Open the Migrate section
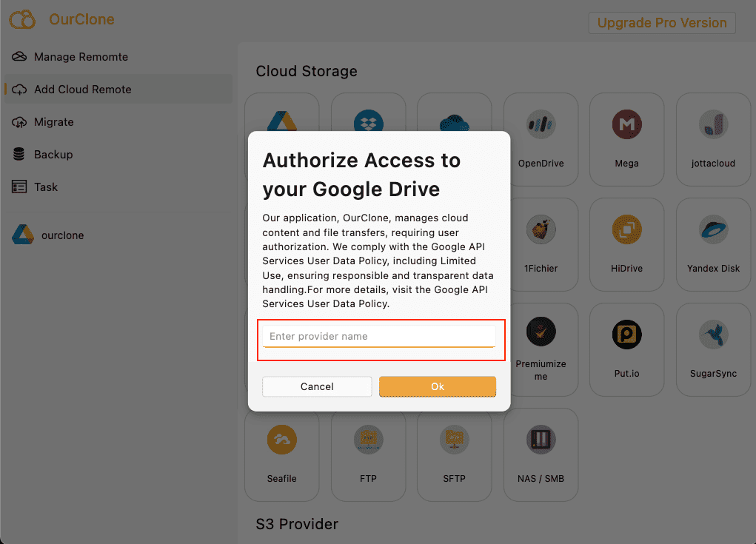Viewport: 756px width, 544px height. point(53,122)
